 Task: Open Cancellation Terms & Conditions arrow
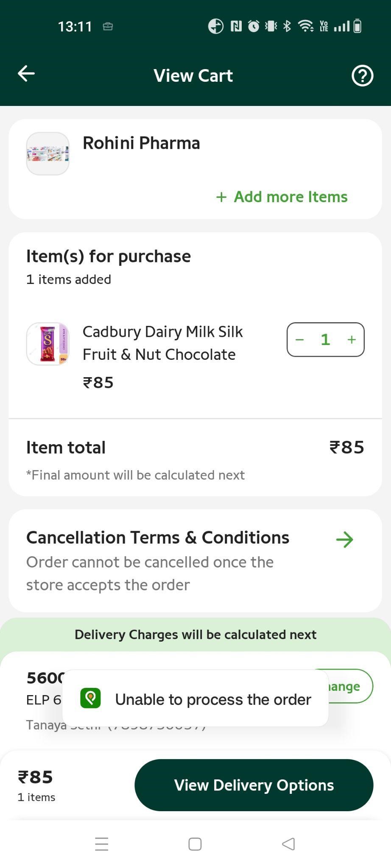pos(344,540)
